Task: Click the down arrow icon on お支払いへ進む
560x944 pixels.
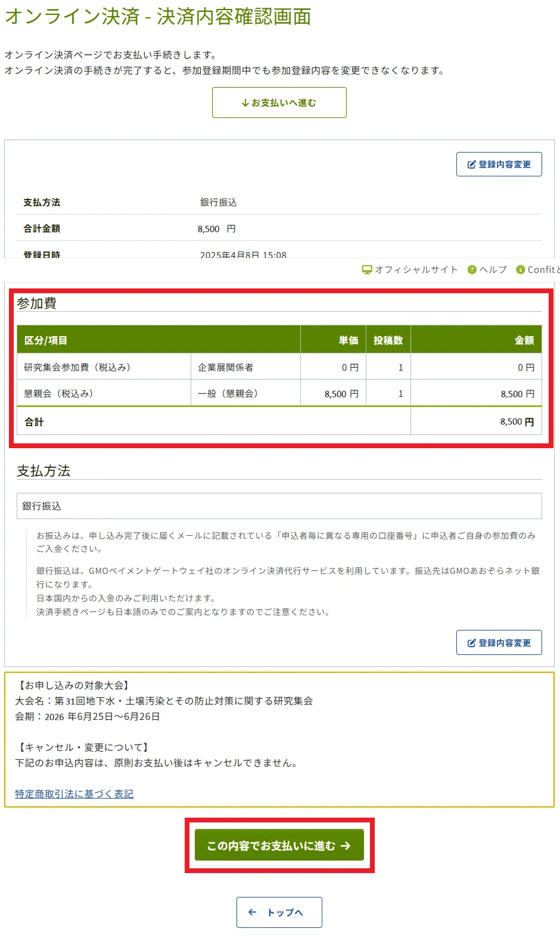Action: click(245, 103)
